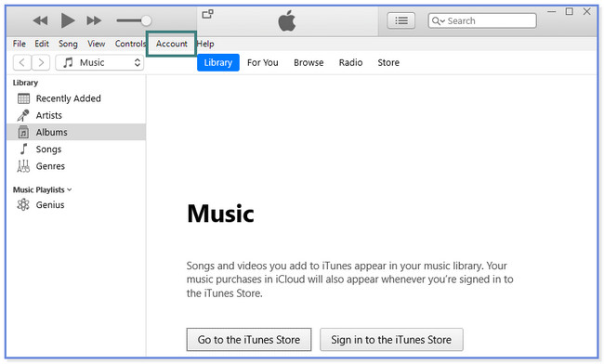Switch to the Browse tab

coord(309,62)
